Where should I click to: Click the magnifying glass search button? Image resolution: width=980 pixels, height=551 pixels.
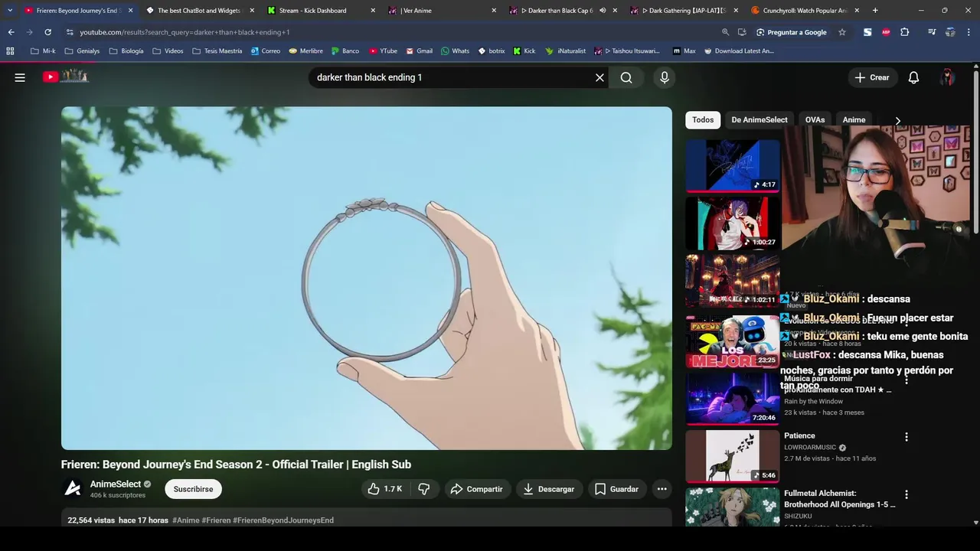pos(626,77)
